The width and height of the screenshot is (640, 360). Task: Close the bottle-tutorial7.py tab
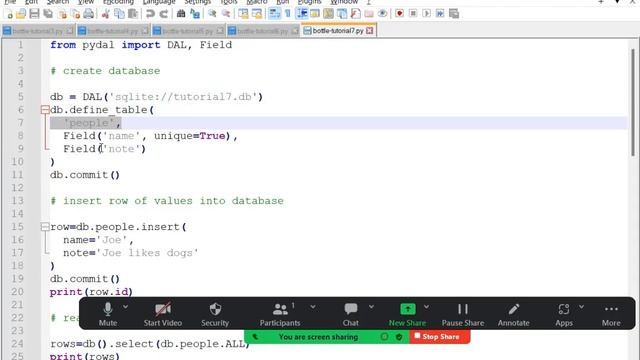370,31
